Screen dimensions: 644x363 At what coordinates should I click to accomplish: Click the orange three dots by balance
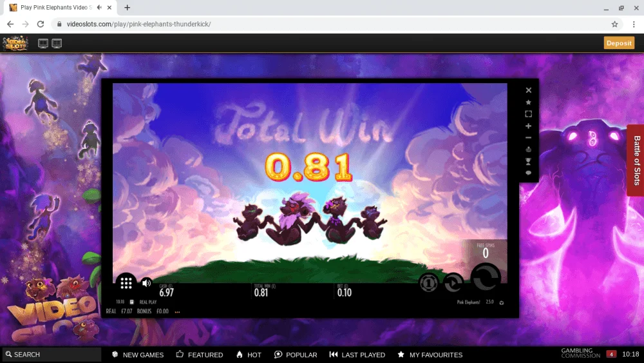point(178,312)
